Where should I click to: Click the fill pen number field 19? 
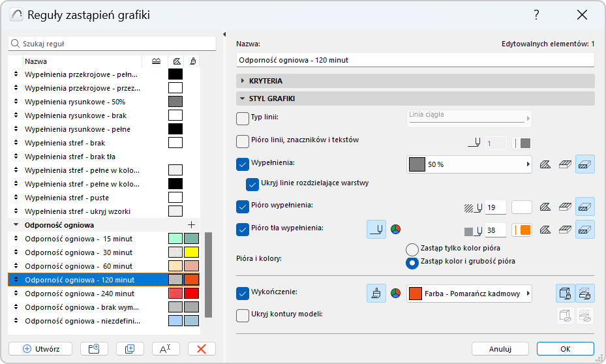click(x=496, y=207)
